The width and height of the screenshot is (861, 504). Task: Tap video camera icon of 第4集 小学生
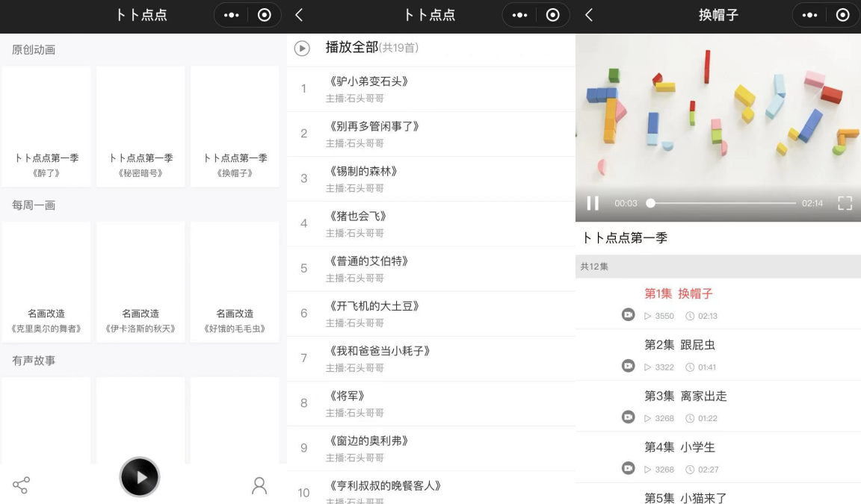point(628,468)
